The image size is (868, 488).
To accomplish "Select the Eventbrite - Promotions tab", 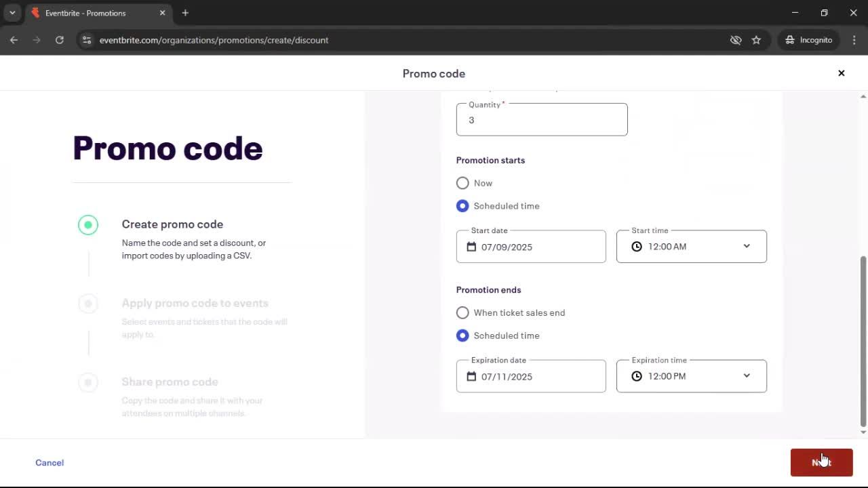I will pos(98,13).
